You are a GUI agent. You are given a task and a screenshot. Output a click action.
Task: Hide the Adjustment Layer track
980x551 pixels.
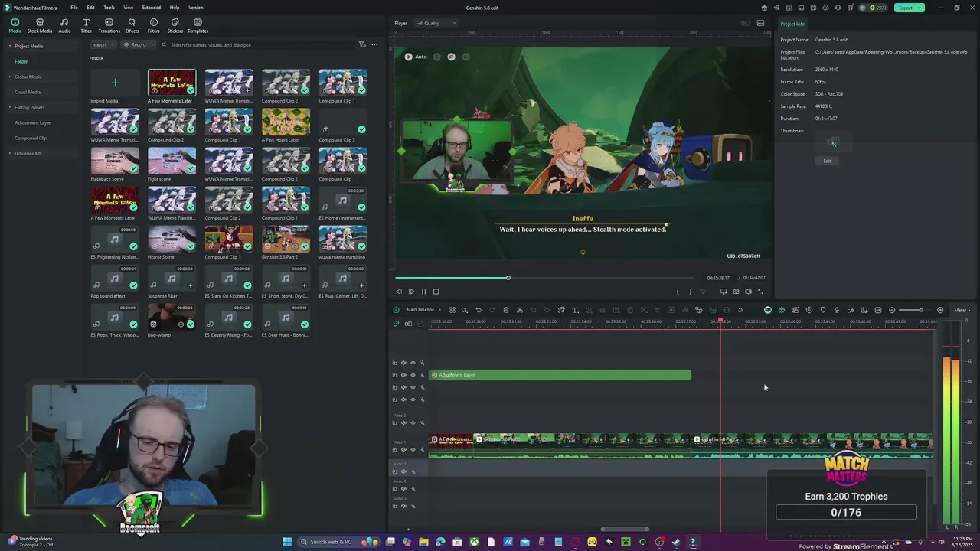413,375
